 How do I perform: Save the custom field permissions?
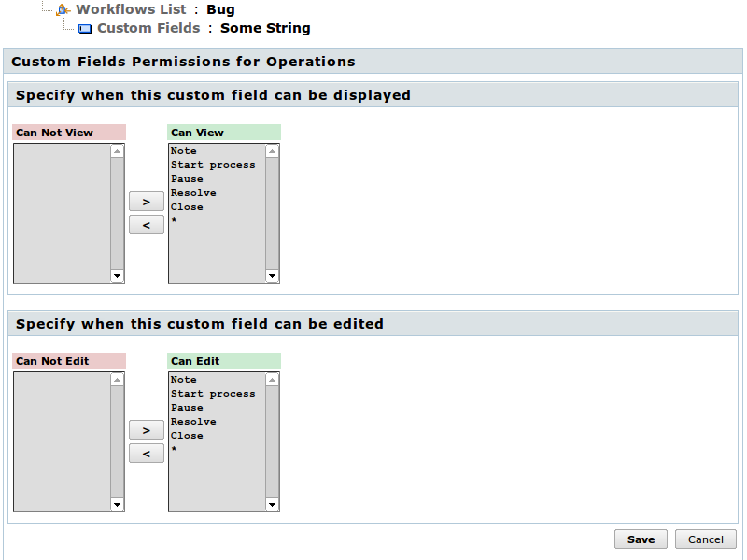(x=641, y=539)
